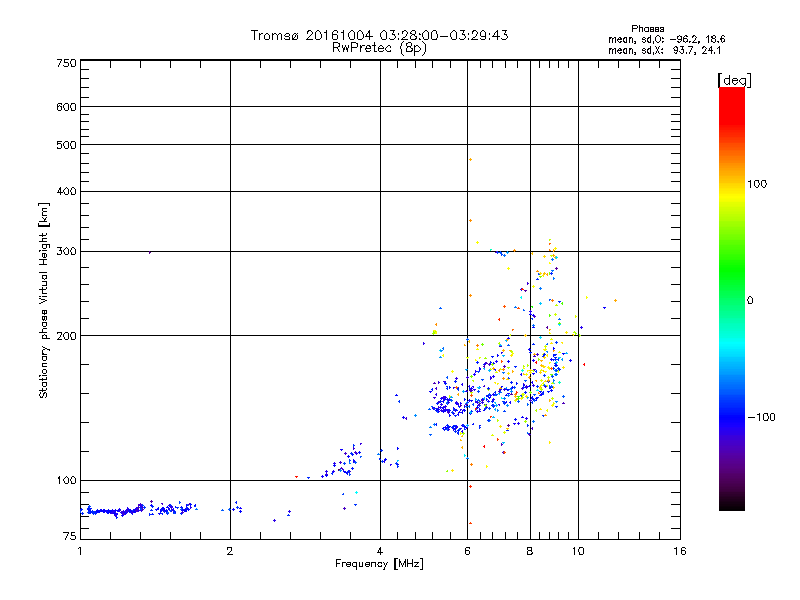The width and height of the screenshot is (800, 600).
Task: Click the y-axis '75' tick label
Action: pos(69,536)
